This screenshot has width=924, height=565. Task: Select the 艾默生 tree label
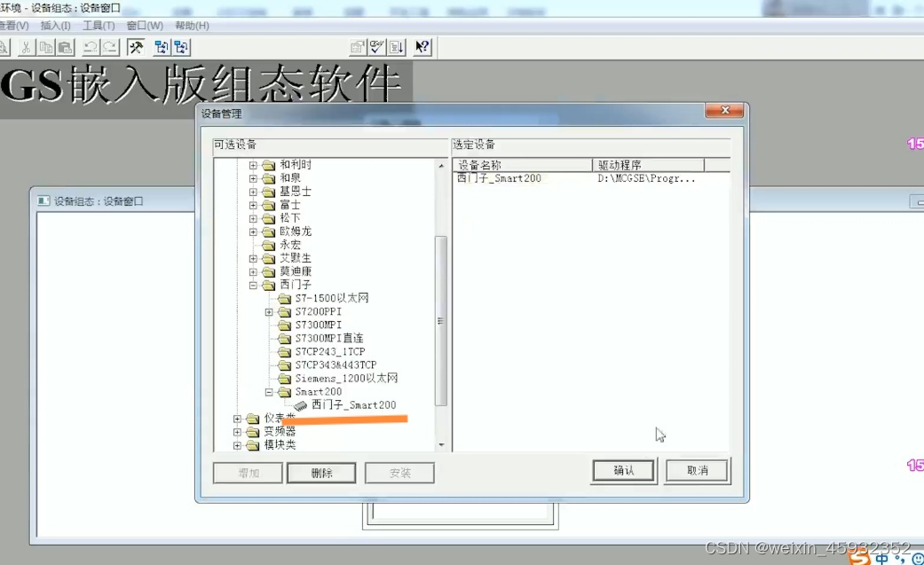click(x=296, y=259)
